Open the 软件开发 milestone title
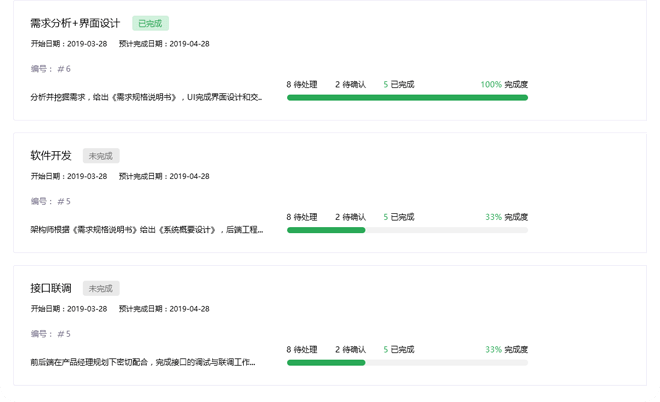The image size is (660, 402). pos(51,156)
